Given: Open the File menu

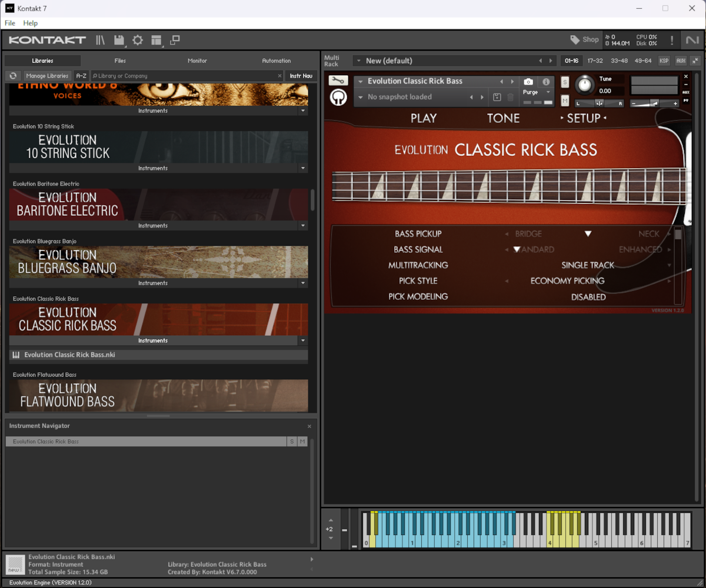Looking at the screenshot, I should point(10,23).
